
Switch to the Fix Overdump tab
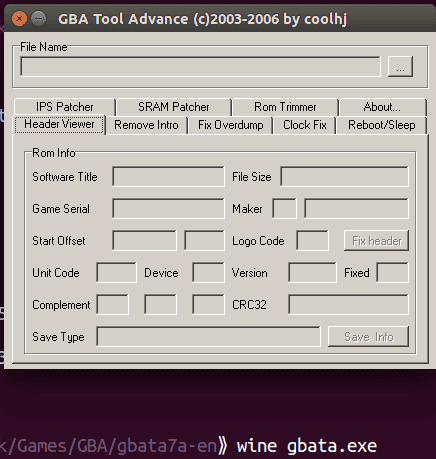click(231, 125)
